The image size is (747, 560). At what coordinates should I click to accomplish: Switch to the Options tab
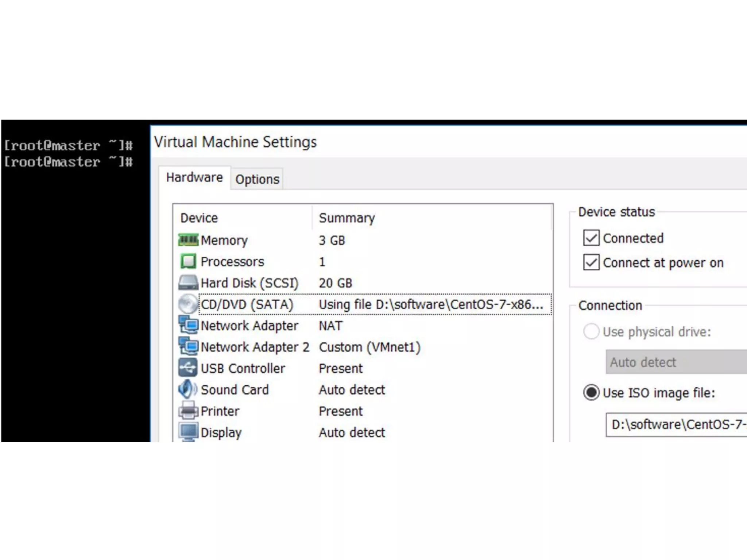click(x=257, y=179)
